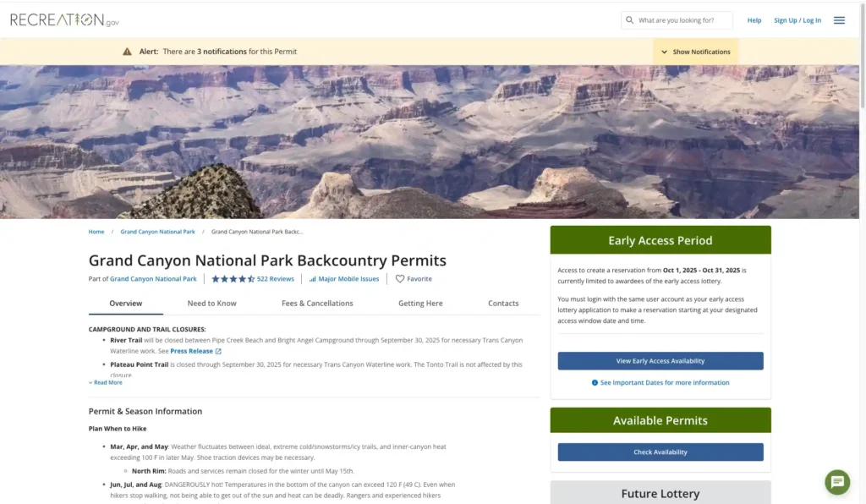This screenshot has height=504, width=866.
Task: Click the 'Plateau Point Trail' closure label
Action: click(x=140, y=364)
